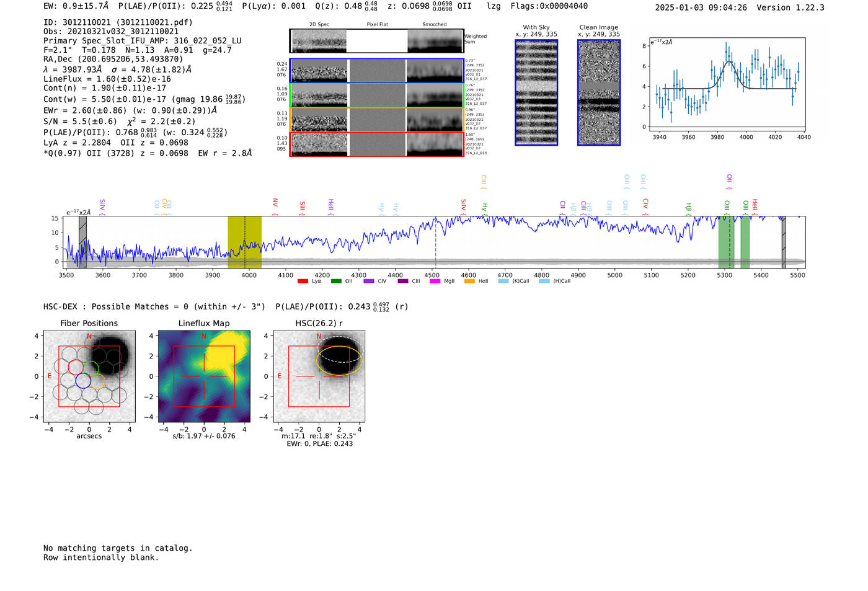The height and width of the screenshot is (591, 868).
Task: Click the RA,Dec coordinates line
Action: tap(113, 60)
